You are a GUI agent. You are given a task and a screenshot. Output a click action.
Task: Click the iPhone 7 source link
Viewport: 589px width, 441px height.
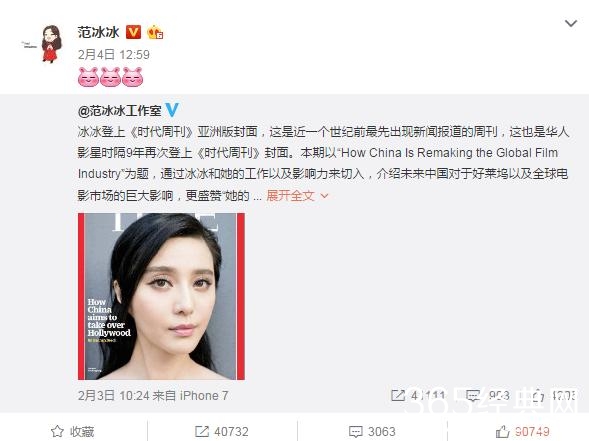[204, 396]
